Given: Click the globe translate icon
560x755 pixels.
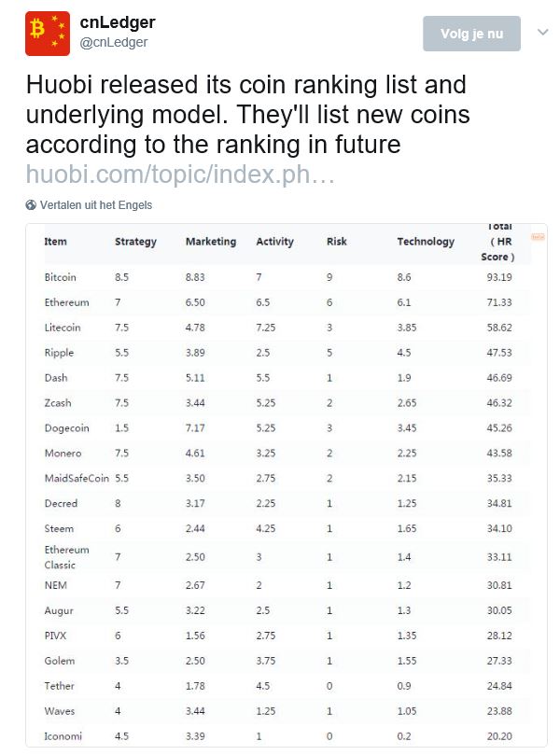Looking at the screenshot, I should (x=31, y=205).
